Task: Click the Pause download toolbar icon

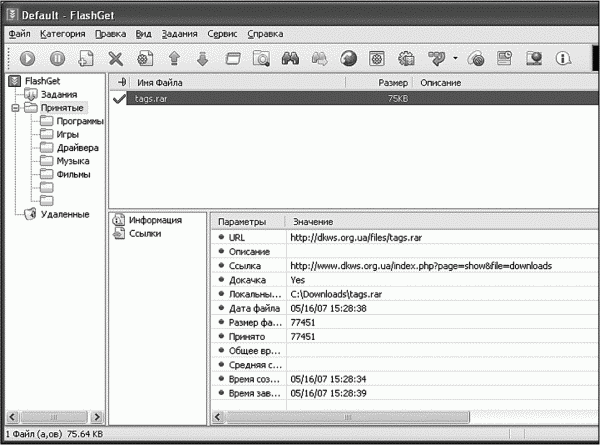Action: point(57,59)
